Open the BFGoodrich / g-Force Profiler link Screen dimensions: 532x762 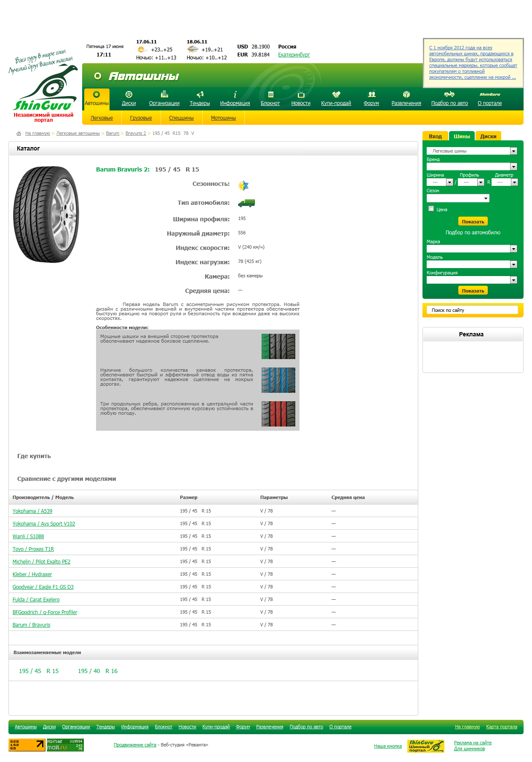point(45,612)
